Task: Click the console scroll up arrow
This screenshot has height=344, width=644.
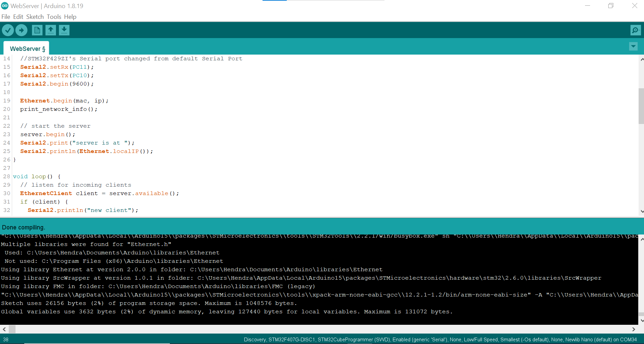Action: point(641,239)
